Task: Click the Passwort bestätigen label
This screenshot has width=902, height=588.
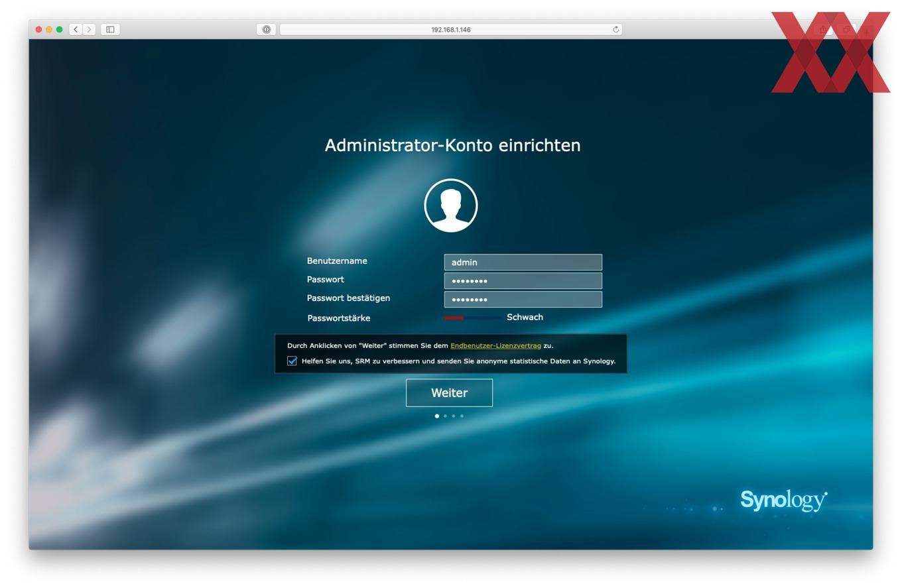Action: [348, 298]
